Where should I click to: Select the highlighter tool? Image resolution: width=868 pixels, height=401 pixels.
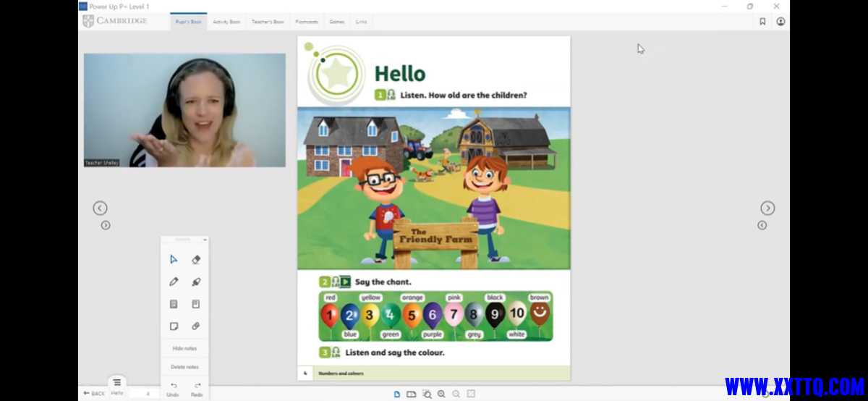coord(196,282)
